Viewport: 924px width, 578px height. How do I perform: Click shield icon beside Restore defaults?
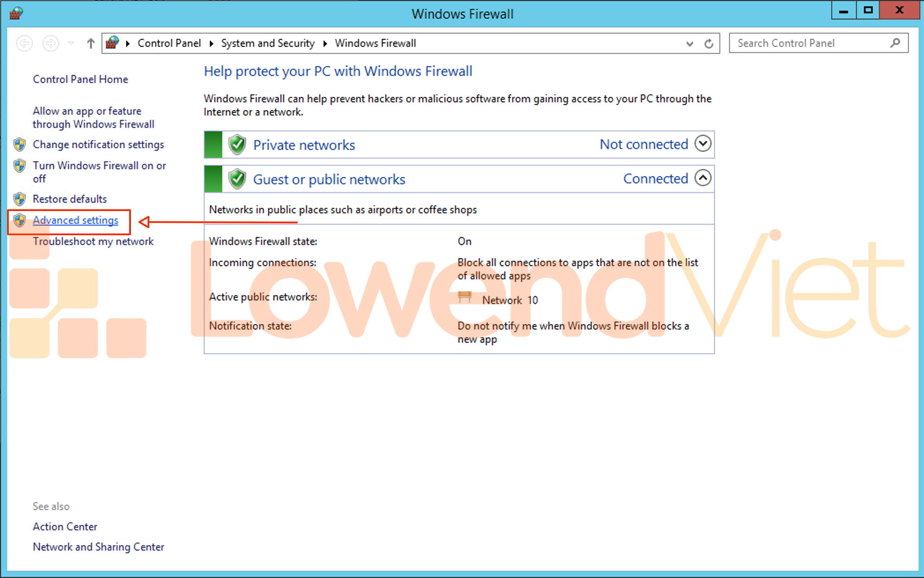pyautogui.click(x=19, y=199)
